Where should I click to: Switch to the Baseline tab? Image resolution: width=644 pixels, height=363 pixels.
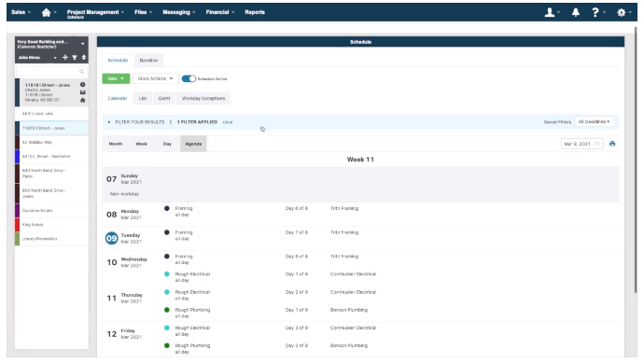(148, 61)
